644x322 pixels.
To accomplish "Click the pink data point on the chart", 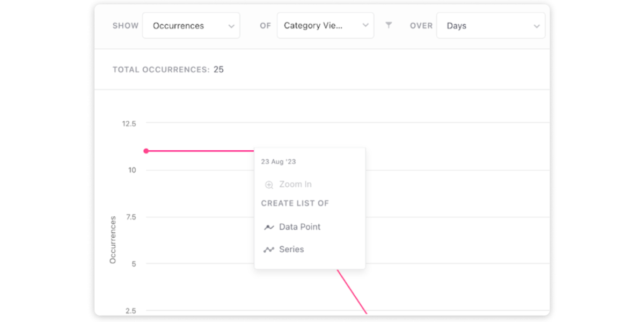I will tap(146, 151).
